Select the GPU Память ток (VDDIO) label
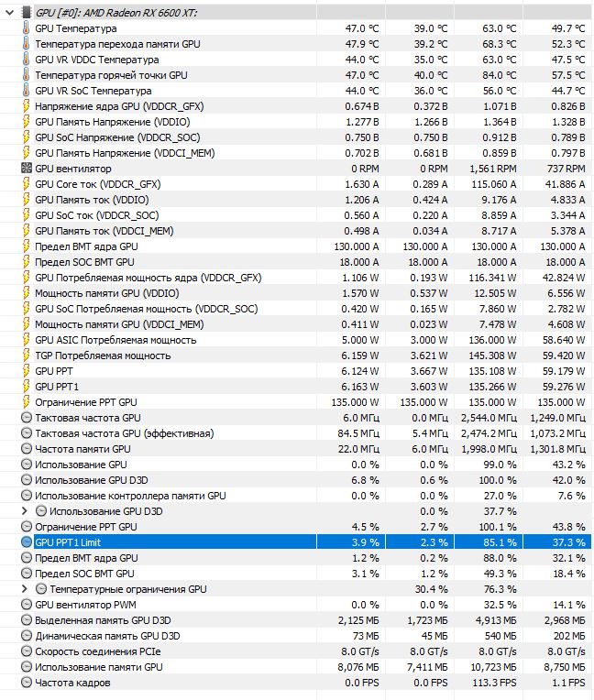Image resolution: width=594 pixels, height=700 pixels. pos(92,200)
